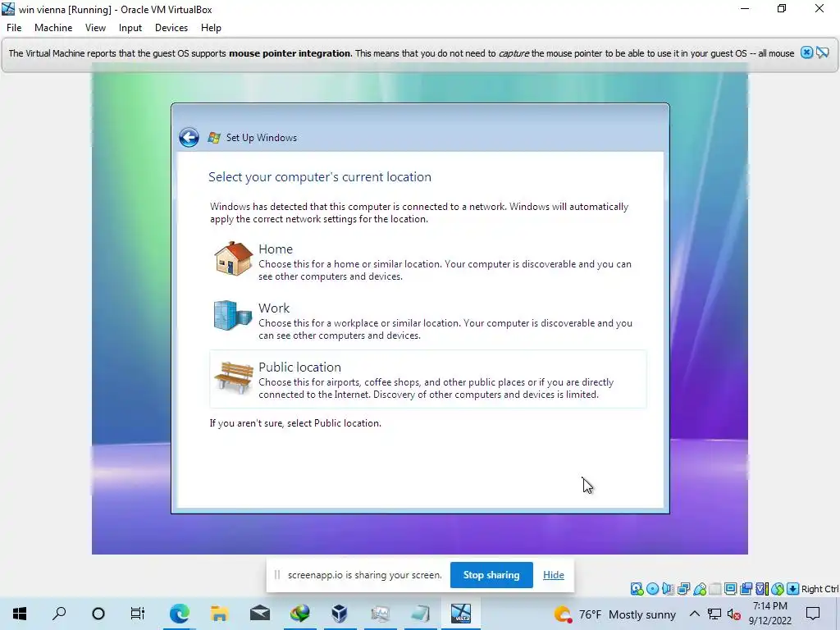The image size is (840, 630).
Task: Open the clock showing 7:14 PM
Action: (770, 614)
